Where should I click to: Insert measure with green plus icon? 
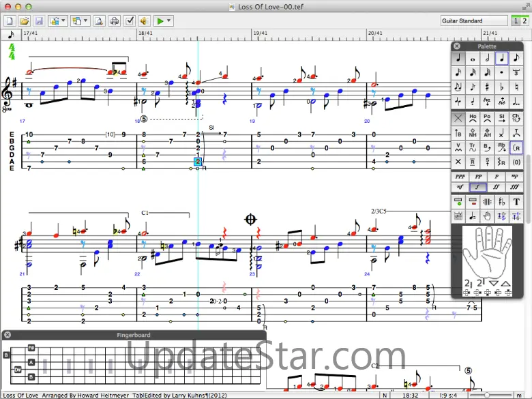458,202
